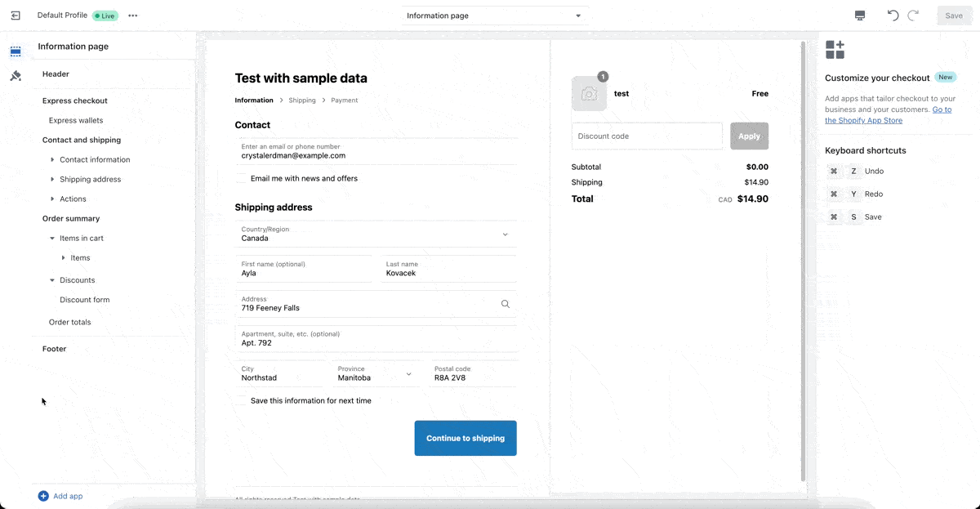Click Shipping breadcrumb step
This screenshot has height=509, width=980.
pyautogui.click(x=302, y=100)
